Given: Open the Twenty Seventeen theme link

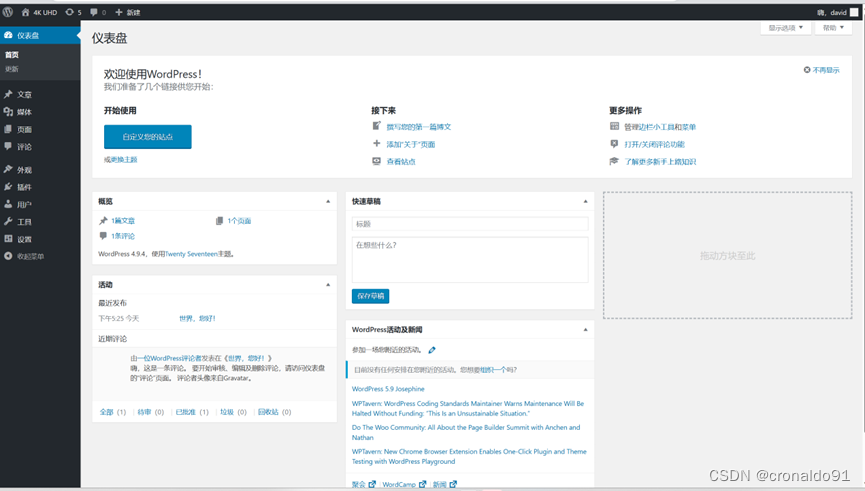Looking at the screenshot, I should click(191, 254).
